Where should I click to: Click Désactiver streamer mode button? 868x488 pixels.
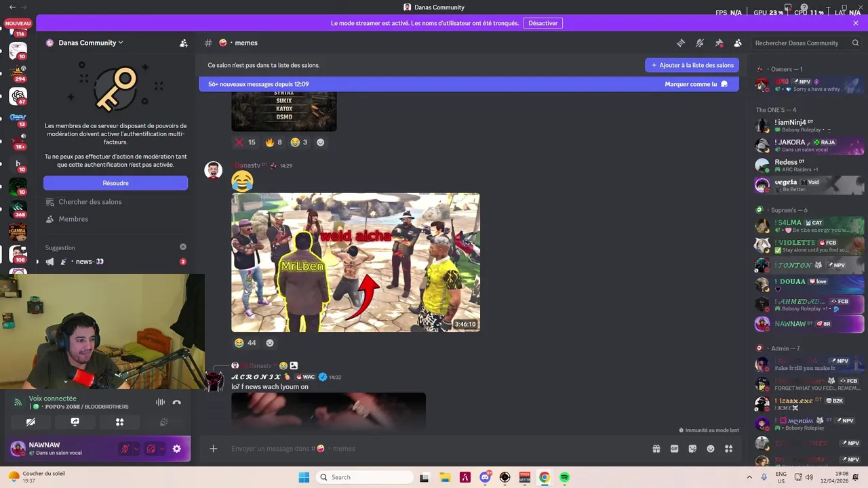coord(543,23)
